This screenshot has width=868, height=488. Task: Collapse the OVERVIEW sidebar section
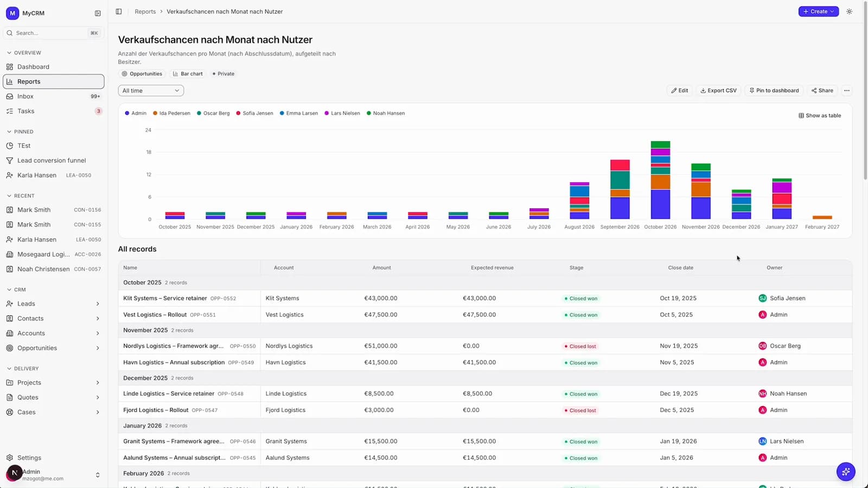[x=24, y=53]
